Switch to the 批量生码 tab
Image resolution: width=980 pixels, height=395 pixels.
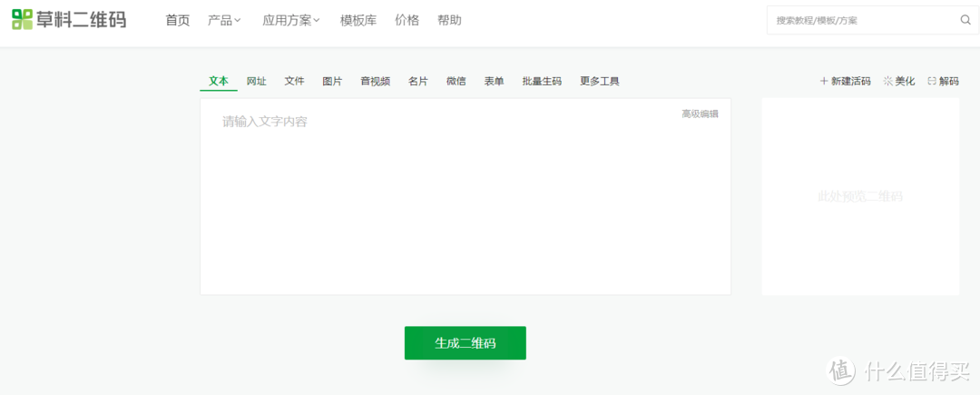click(x=542, y=81)
